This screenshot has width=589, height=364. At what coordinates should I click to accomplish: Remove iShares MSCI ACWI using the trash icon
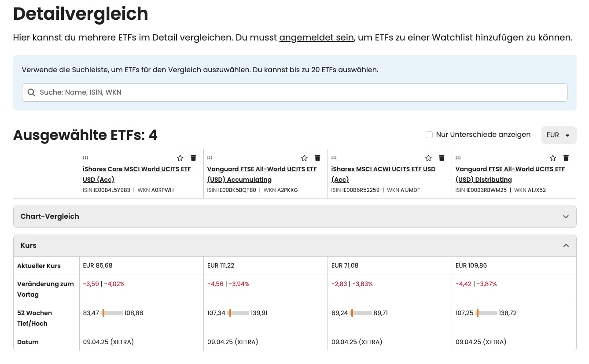[442, 158]
